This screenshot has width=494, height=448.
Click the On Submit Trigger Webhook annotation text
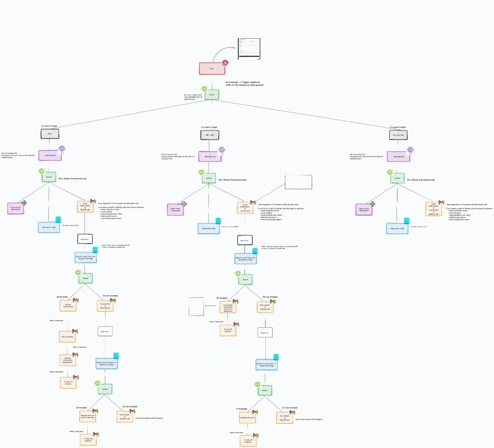(x=244, y=84)
